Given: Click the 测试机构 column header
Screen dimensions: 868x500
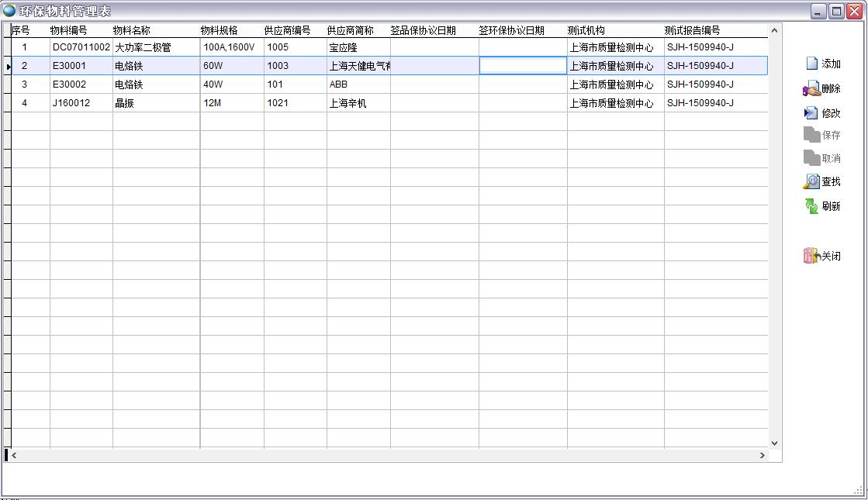Looking at the screenshot, I should point(613,29).
